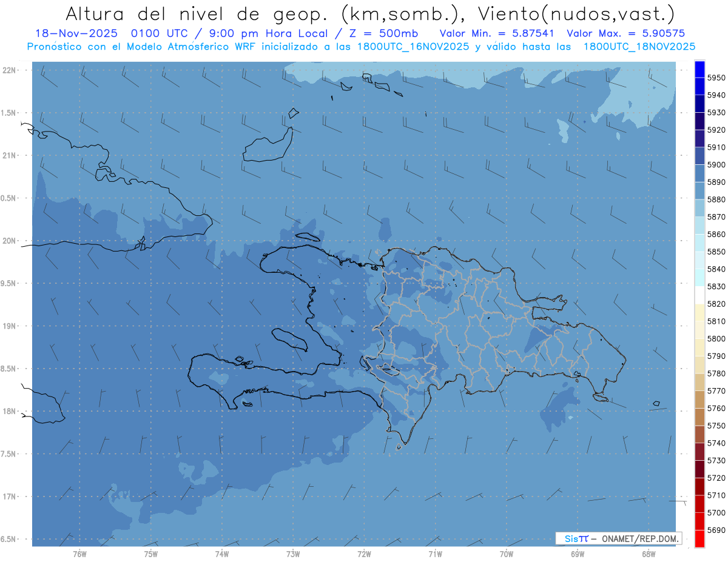Click the 20N latitude label
The width and height of the screenshot is (728, 562).
10,241
